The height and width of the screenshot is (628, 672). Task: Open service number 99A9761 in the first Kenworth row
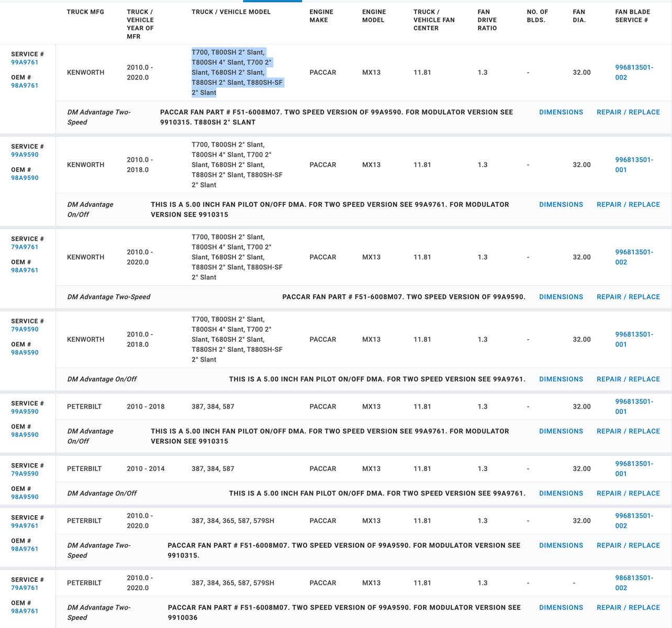25,62
